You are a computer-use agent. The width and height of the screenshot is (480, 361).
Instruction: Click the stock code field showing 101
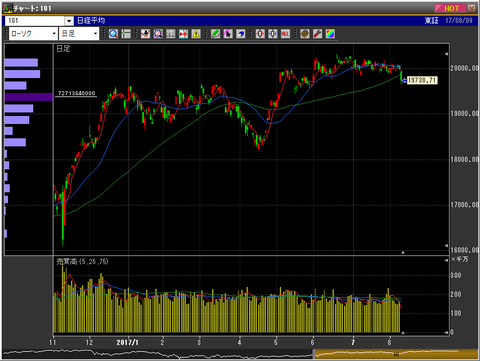pos(35,21)
